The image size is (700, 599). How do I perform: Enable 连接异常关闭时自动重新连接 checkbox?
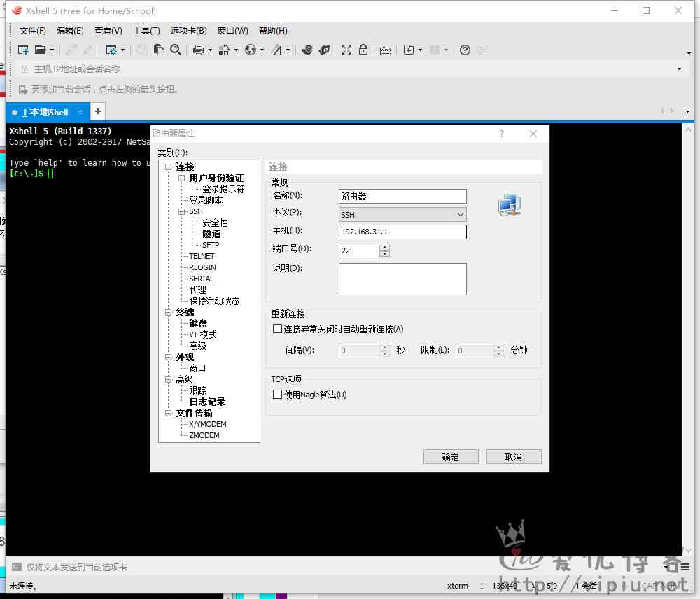coord(277,329)
